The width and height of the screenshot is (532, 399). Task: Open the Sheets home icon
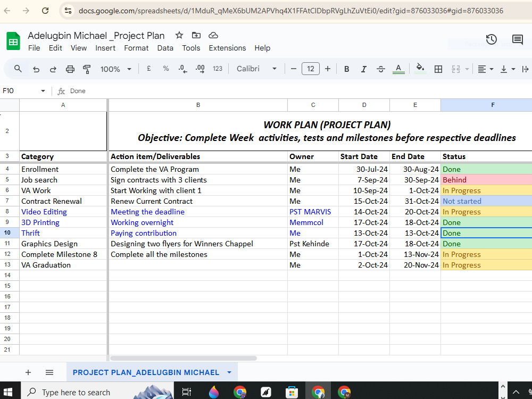[13, 41]
